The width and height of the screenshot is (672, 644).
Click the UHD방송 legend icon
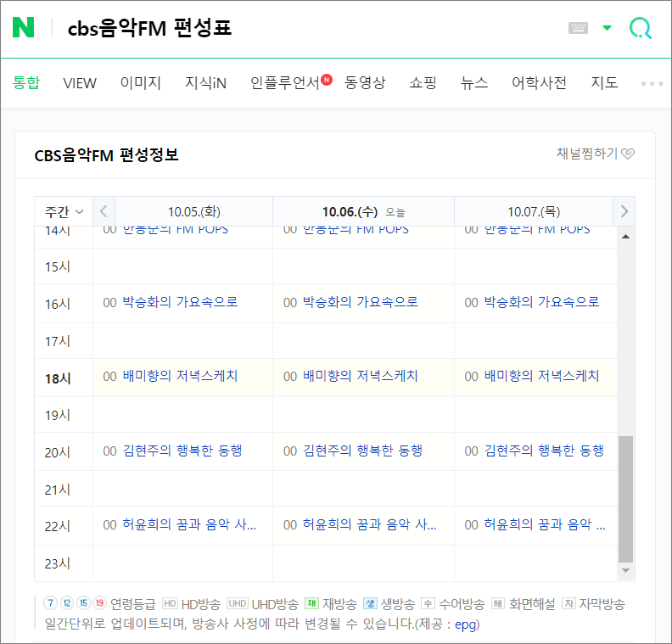point(237,603)
